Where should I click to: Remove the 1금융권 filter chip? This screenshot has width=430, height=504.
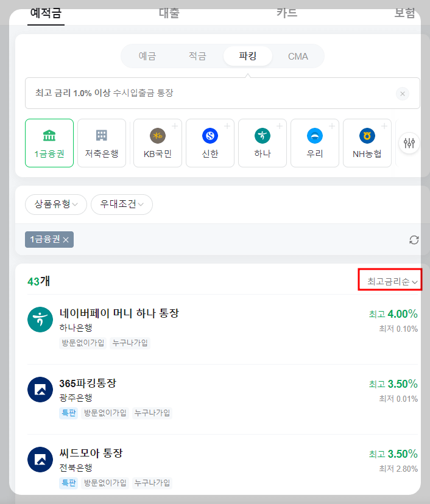(x=67, y=240)
